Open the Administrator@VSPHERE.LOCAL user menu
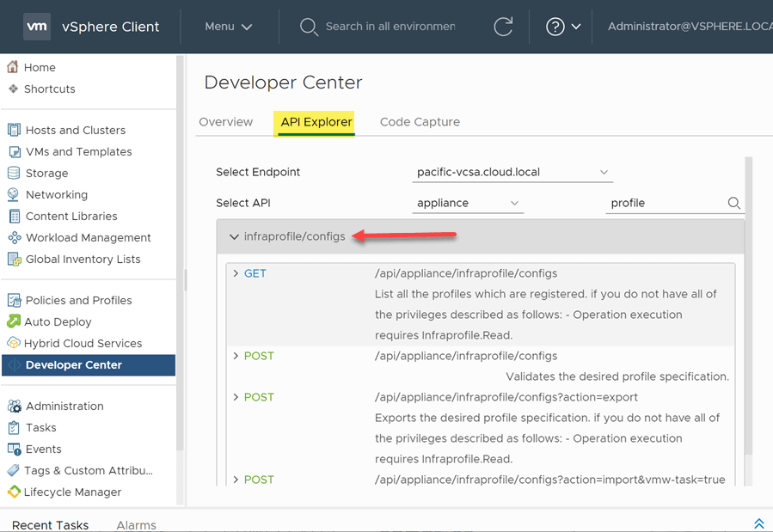 click(690, 27)
